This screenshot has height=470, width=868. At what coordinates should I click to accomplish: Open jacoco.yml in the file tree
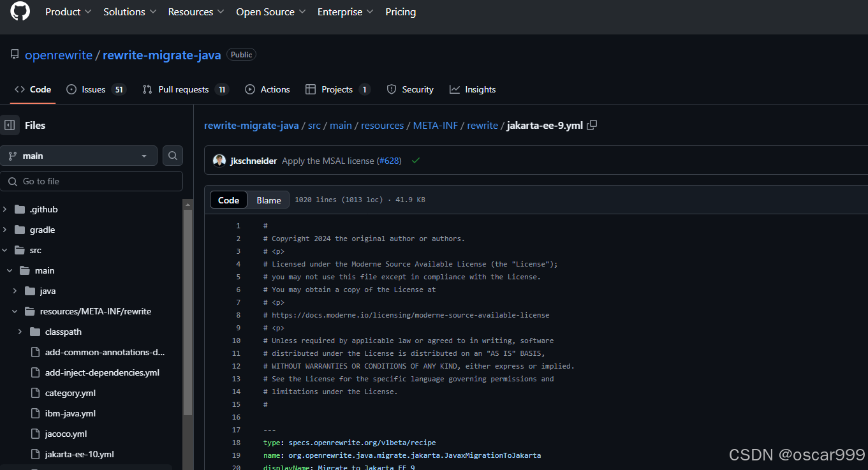[66, 434]
